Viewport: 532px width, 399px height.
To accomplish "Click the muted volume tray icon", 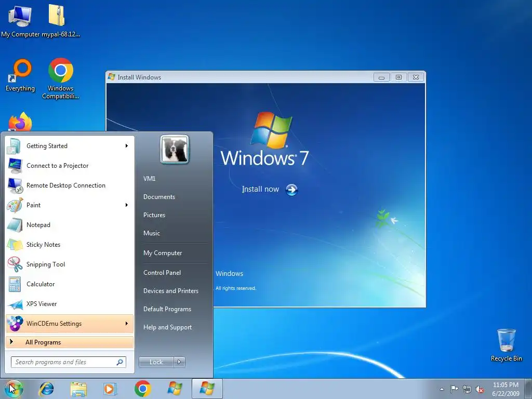I will 480,390.
